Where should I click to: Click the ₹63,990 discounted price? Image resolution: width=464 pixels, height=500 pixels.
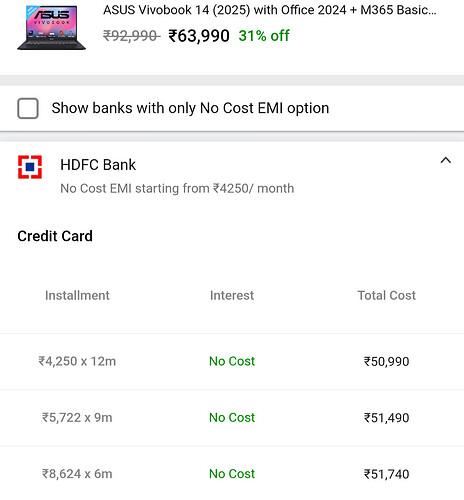pyautogui.click(x=199, y=36)
